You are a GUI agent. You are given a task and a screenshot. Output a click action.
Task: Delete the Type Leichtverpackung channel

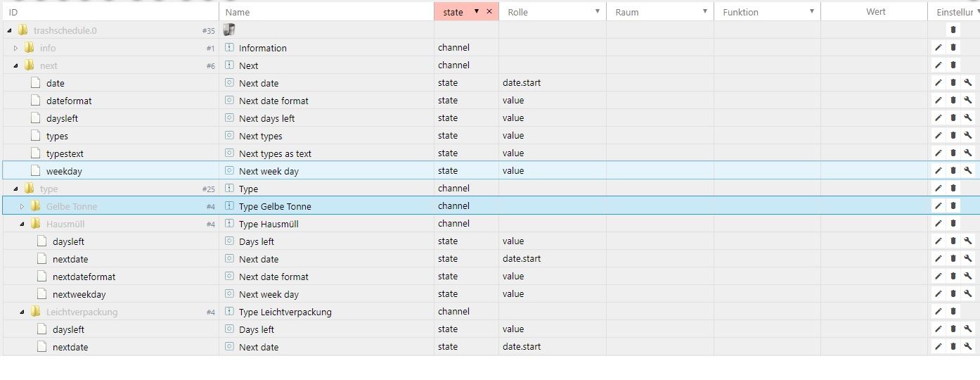coord(953,312)
